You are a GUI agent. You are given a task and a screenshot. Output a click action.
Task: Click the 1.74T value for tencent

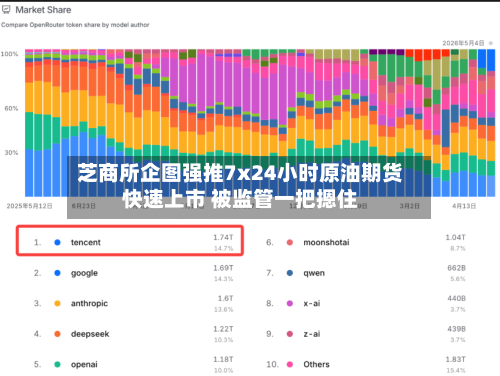(x=223, y=237)
